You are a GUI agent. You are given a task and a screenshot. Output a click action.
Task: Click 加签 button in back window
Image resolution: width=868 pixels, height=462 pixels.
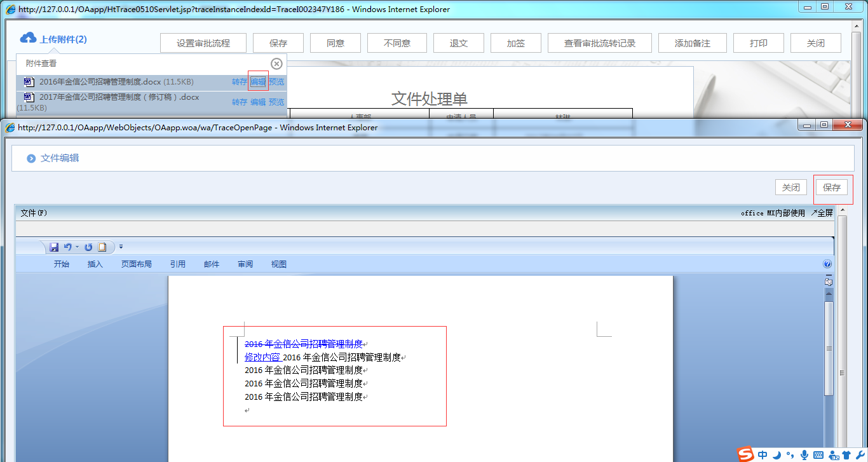[x=516, y=43]
